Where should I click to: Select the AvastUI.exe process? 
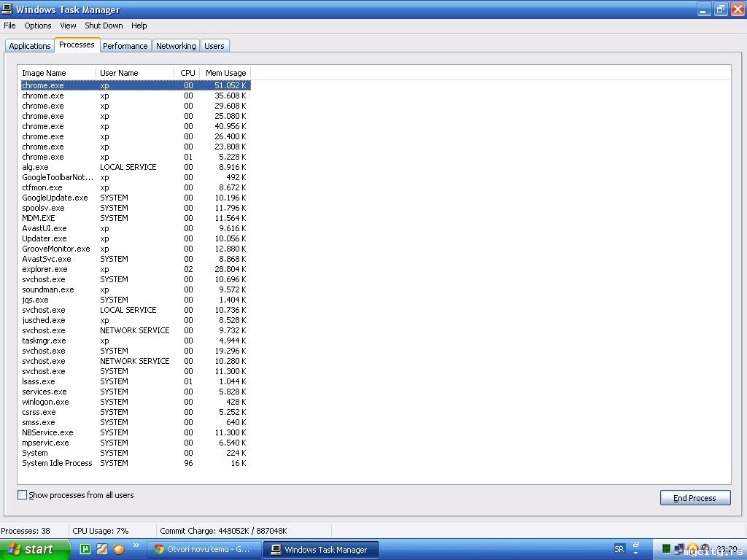click(x=135, y=228)
